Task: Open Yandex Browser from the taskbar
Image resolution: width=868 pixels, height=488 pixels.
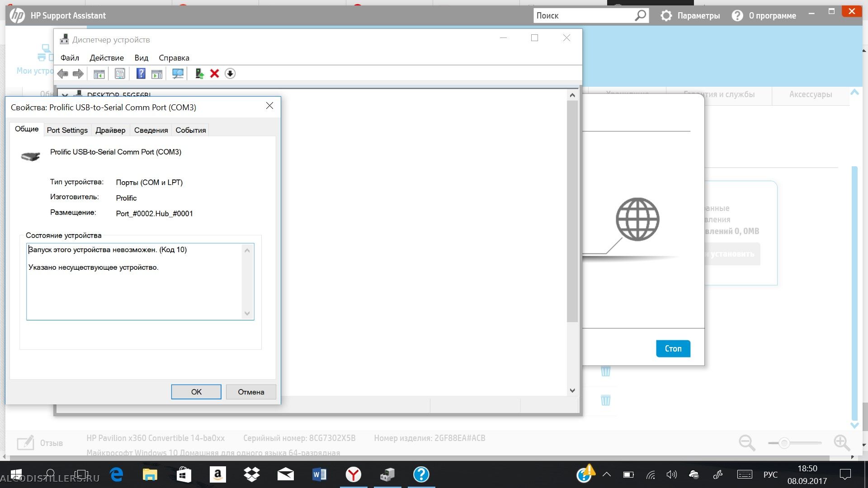Action: pos(353,474)
